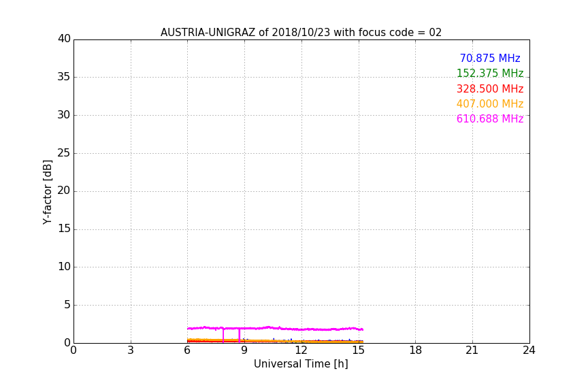Click the y-axis tick label 20
The height and width of the screenshot is (392, 588).
tap(64, 191)
